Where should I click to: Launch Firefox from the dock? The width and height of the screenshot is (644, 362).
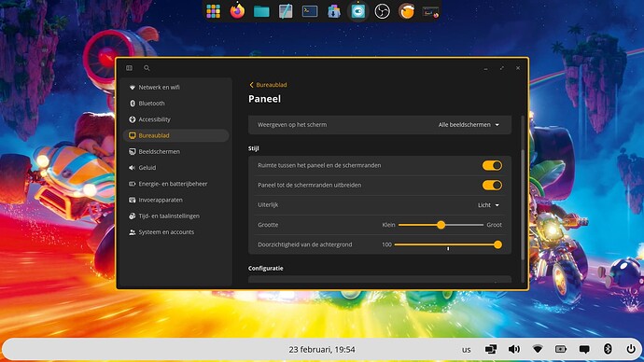(237, 11)
